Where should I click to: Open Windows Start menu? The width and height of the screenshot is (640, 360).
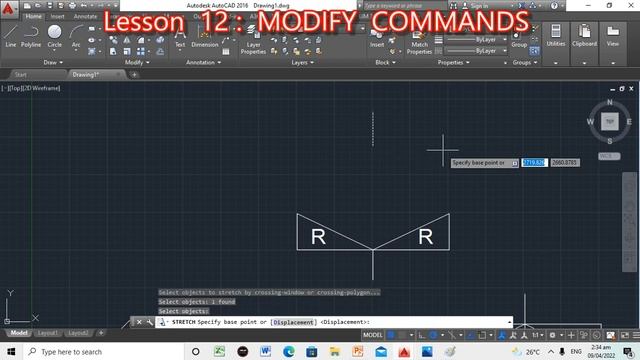tap(11, 351)
